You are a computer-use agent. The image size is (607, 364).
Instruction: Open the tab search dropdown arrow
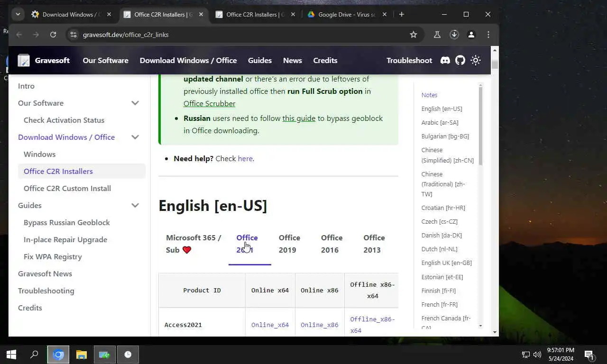point(18,14)
